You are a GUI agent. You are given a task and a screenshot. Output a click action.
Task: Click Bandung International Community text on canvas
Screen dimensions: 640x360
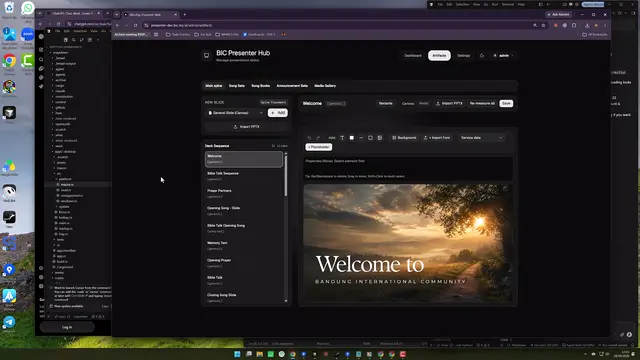[390, 282]
